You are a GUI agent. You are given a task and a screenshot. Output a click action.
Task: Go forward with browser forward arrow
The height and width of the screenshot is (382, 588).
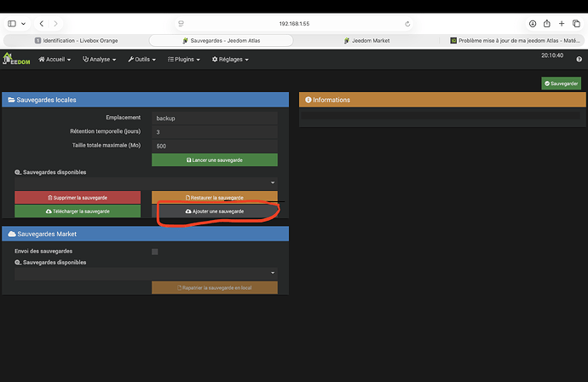point(55,24)
